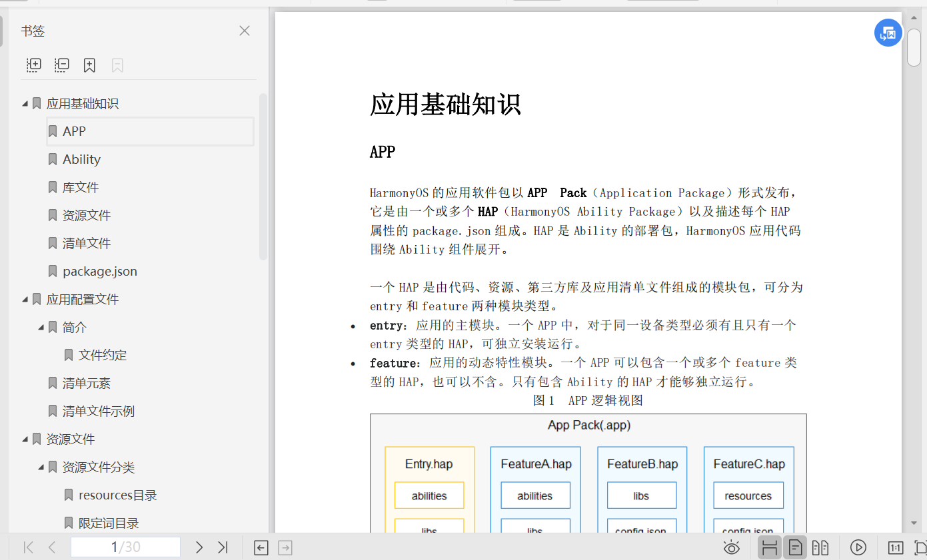The image size is (927, 560).
Task: Close the 书签 bookmarks panel
Action: [245, 31]
